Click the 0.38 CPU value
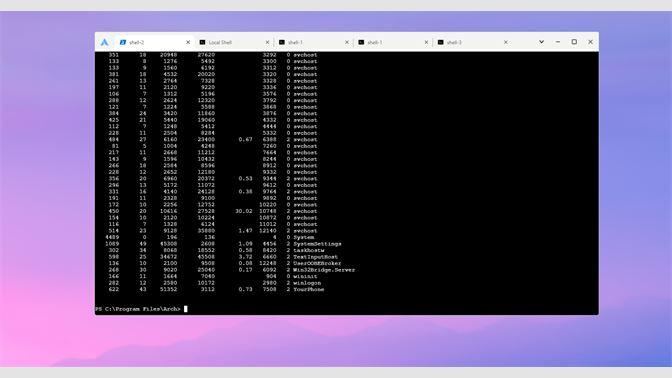This screenshot has width=672, height=378. tap(246, 192)
